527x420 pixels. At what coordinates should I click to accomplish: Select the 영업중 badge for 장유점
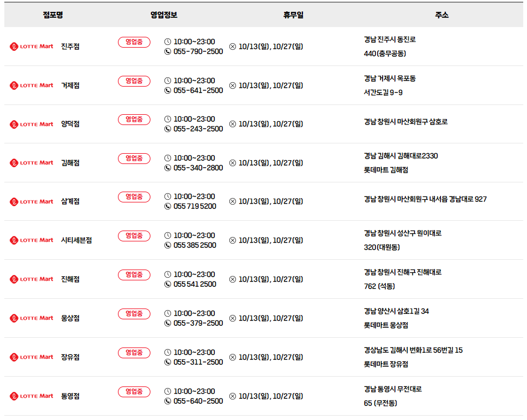pyautogui.click(x=134, y=353)
